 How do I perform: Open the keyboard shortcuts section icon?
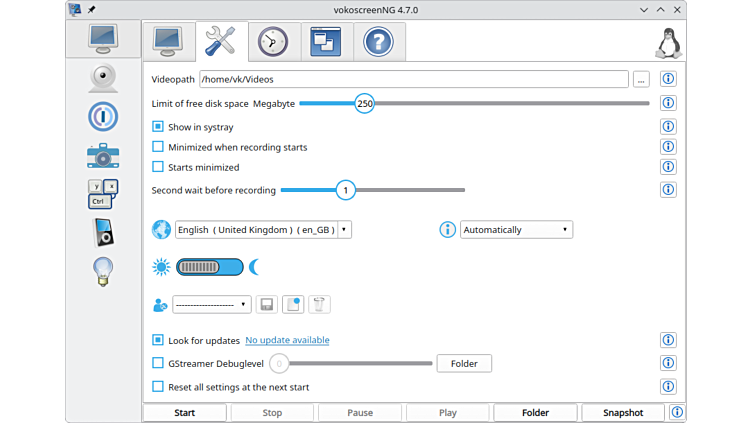pyautogui.click(x=102, y=193)
